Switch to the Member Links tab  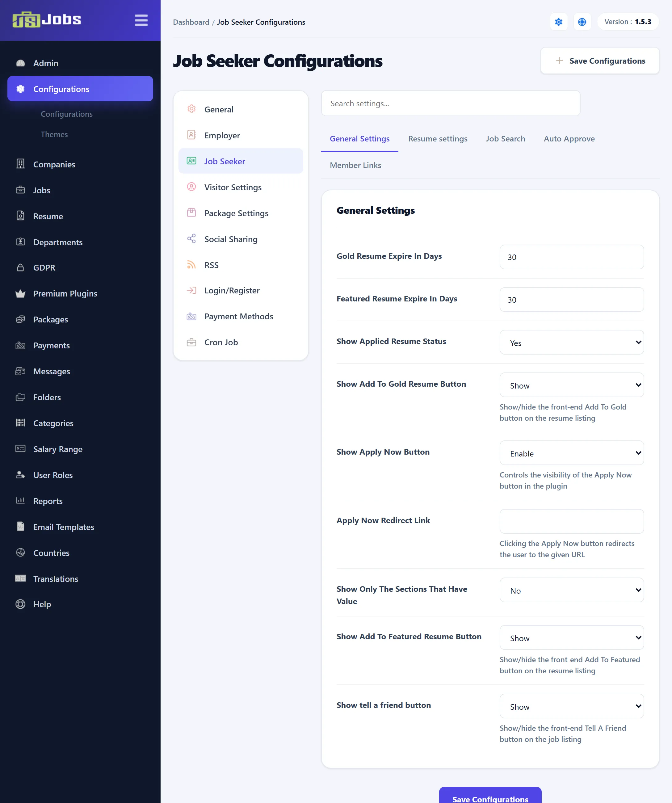(x=355, y=165)
